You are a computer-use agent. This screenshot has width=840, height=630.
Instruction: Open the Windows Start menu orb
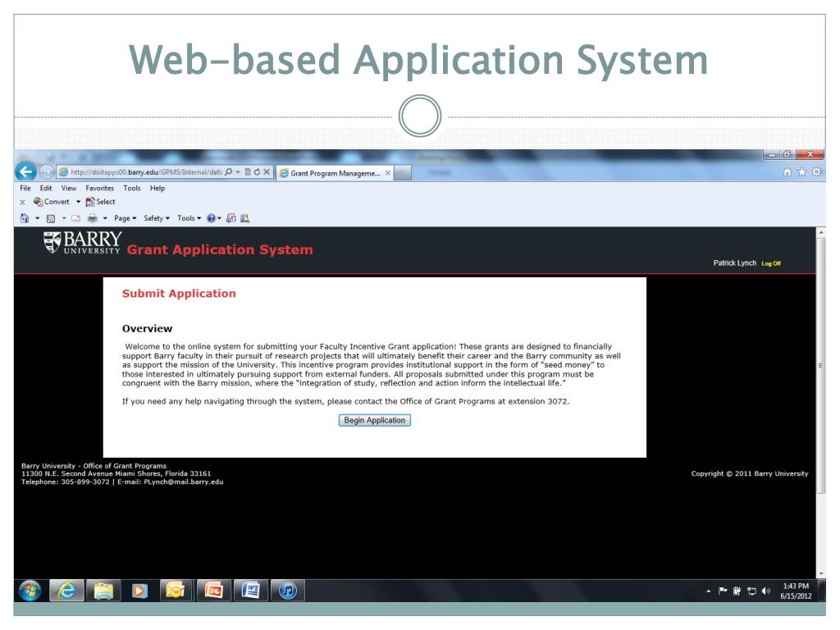click(x=30, y=591)
